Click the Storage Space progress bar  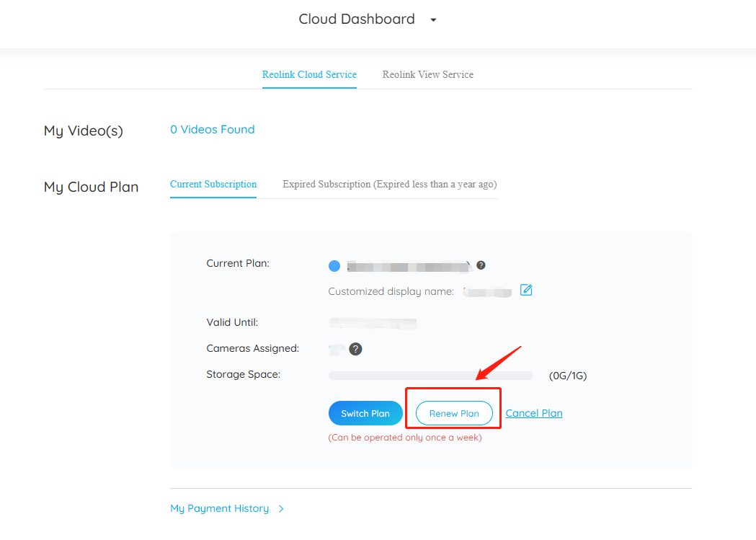click(x=430, y=376)
